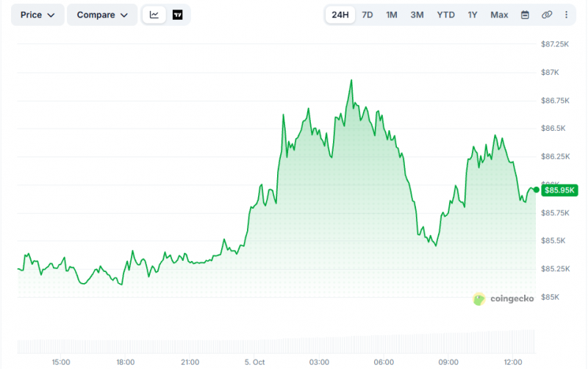Expand the chevron beside Compare

[124, 15]
